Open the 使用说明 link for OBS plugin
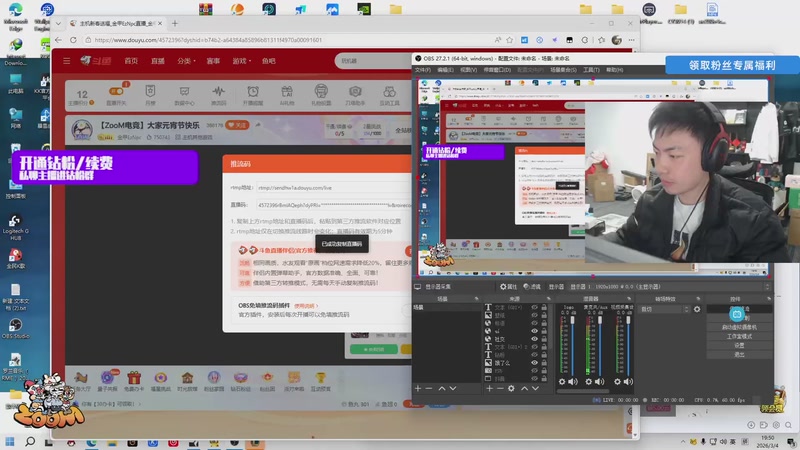Viewport: 800px width, 450px height. (306, 306)
